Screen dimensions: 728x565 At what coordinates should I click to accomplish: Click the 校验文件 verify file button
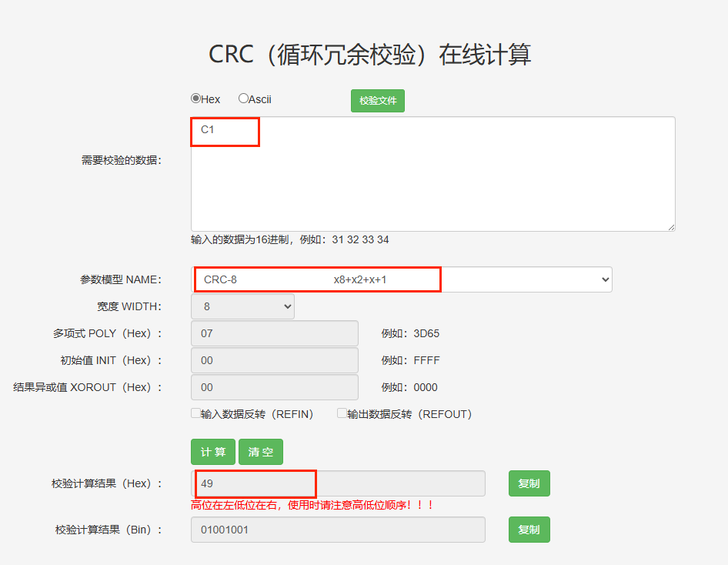click(377, 101)
